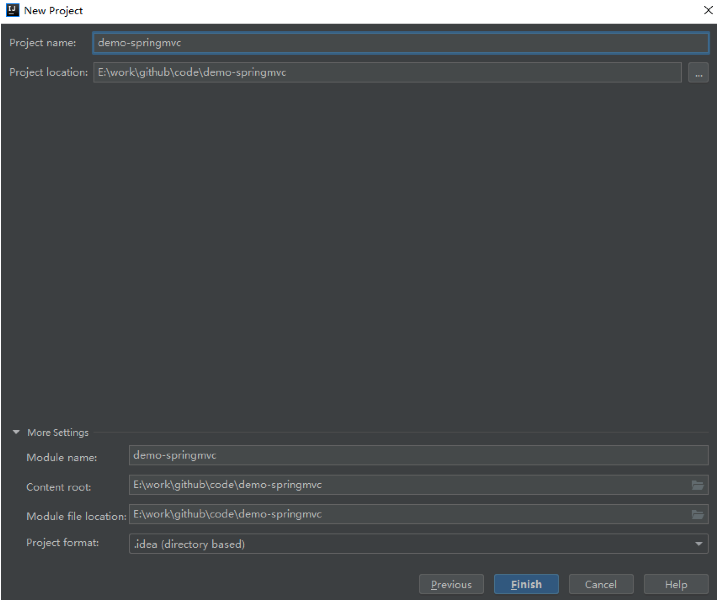
Task: Click the "Module name:" label
Action: [x=62, y=458]
